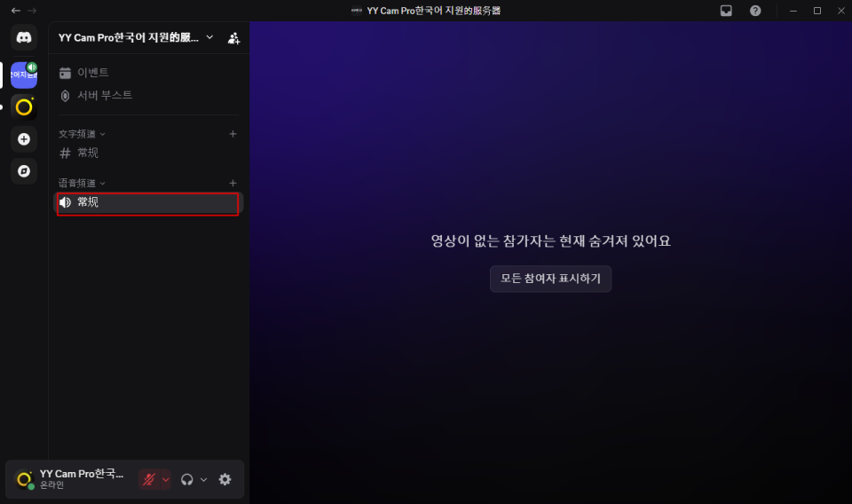Screen dimensions: 852x504
Task: Open Discord direct messages home icon
Action: pyautogui.click(x=24, y=38)
